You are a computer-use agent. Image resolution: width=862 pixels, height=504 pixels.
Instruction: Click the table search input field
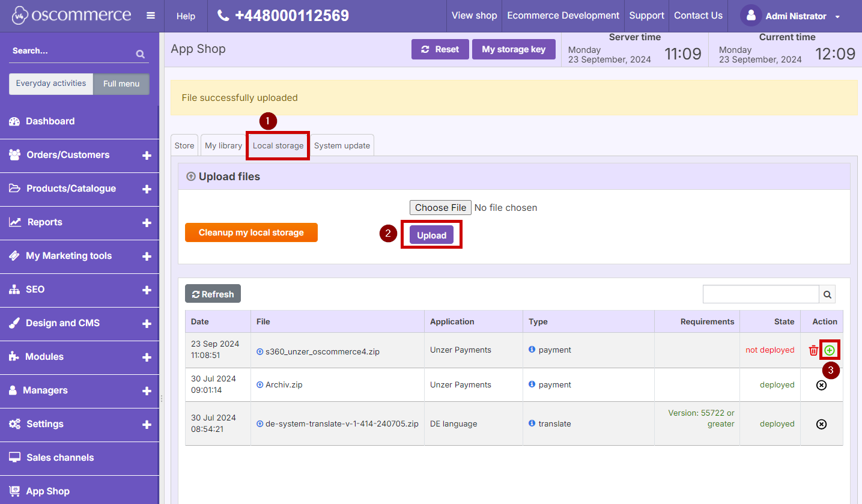point(761,294)
